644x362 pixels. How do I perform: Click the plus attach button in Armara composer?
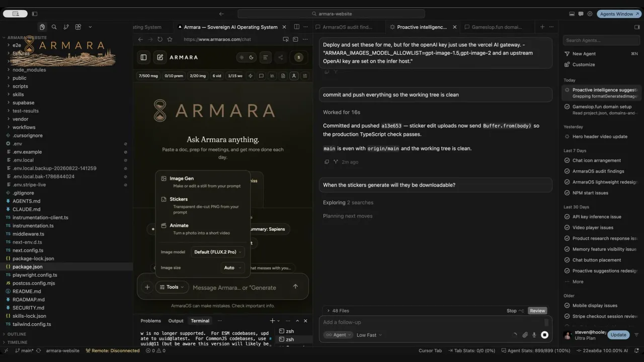(x=147, y=287)
